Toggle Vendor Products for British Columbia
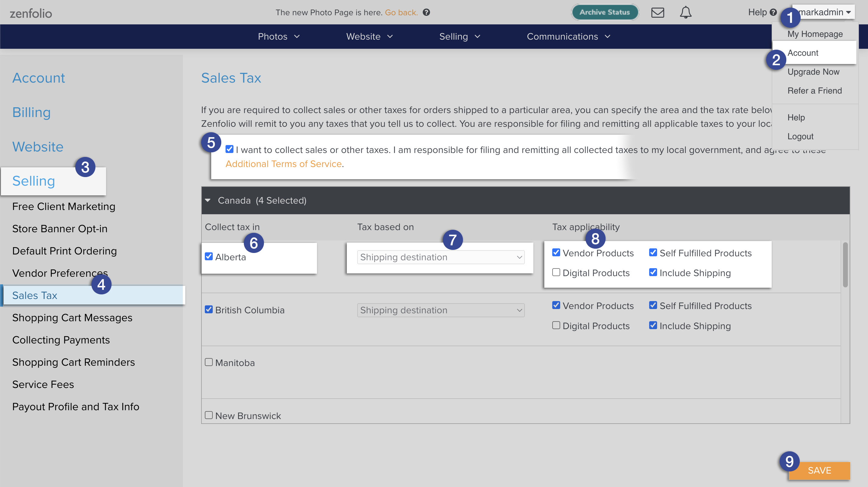The height and width of the screenshot is (487, 868). [x=556, y=305]
